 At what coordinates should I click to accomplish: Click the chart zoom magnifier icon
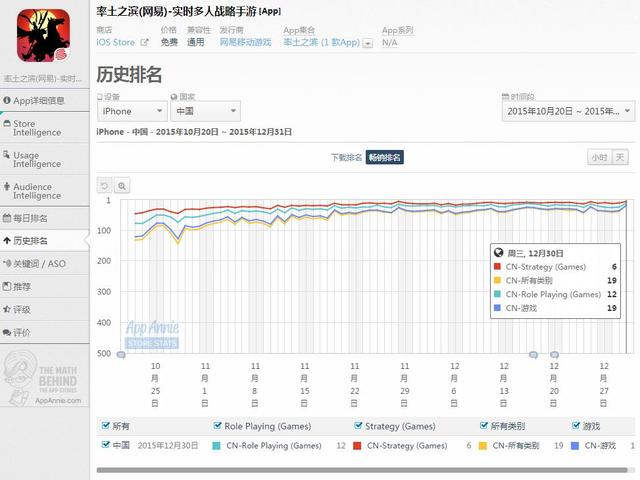pyautogui.click(x=122, y=186)
